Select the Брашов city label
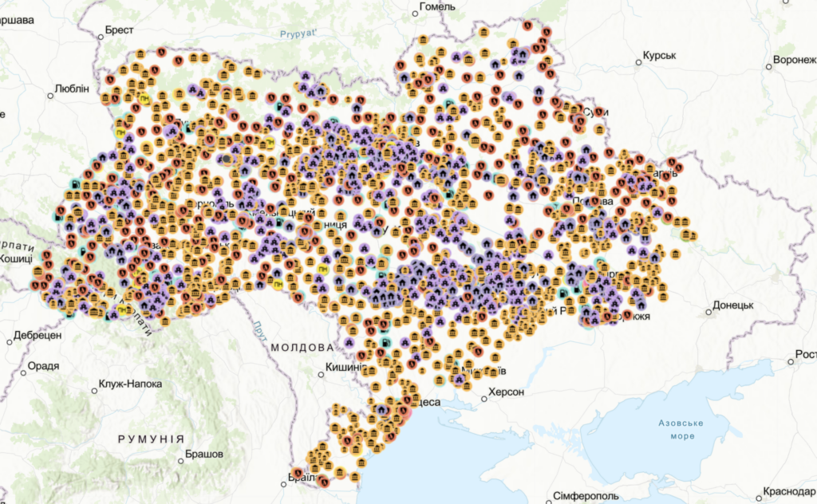The height and width of the screenshot is (504, 817). (x=204, y=455)
